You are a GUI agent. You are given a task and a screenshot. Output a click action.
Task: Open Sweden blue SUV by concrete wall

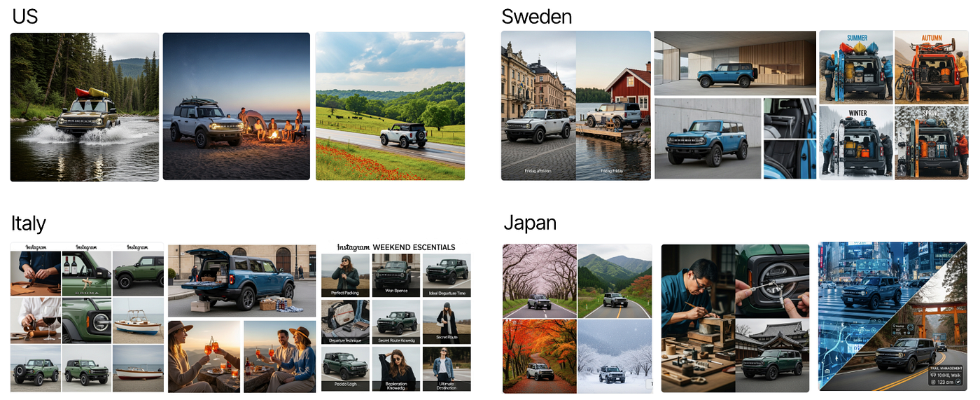[708, 139]
